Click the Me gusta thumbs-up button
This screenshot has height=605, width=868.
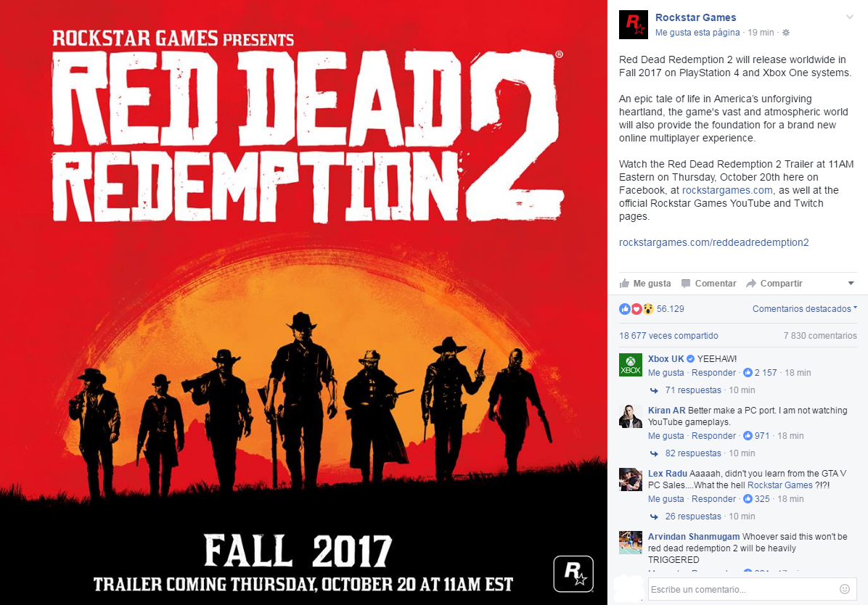pos(645,284)
